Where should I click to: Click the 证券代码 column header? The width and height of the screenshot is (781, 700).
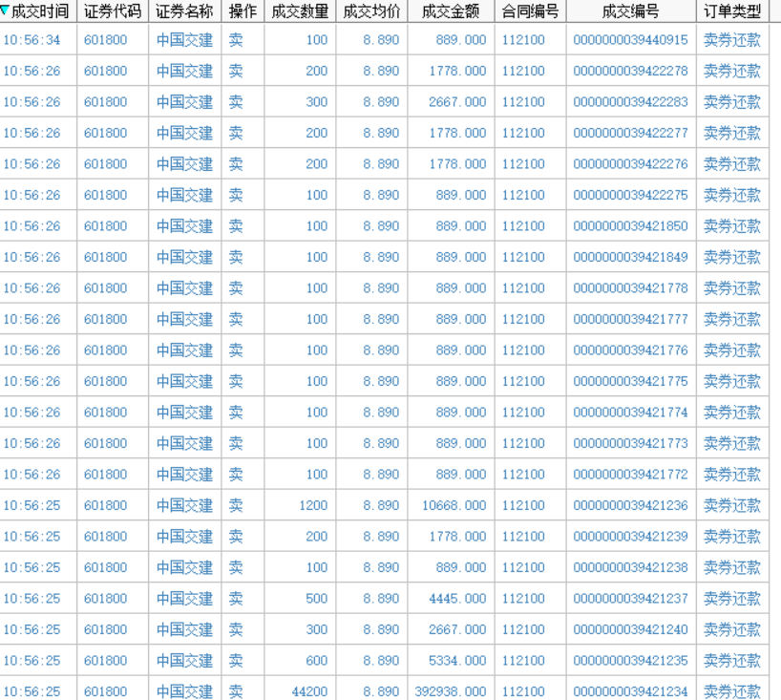point(113,11)
